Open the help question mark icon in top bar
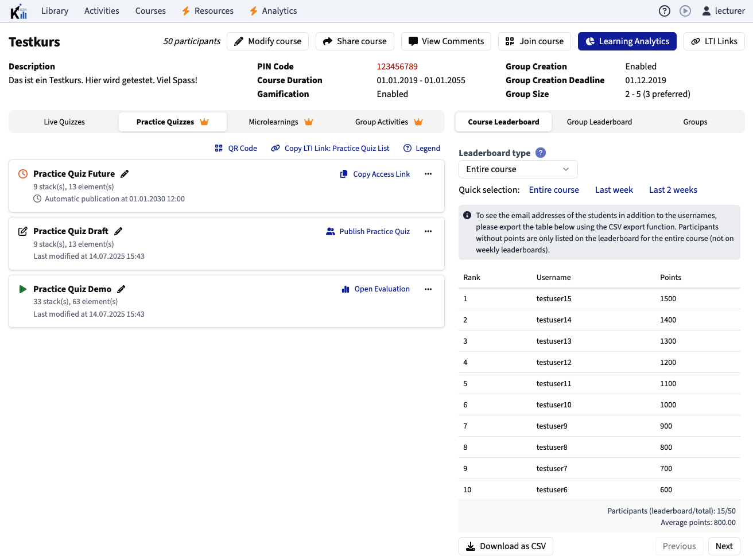The width and height of the screenshot is (753, 560). tap(664, 11)
